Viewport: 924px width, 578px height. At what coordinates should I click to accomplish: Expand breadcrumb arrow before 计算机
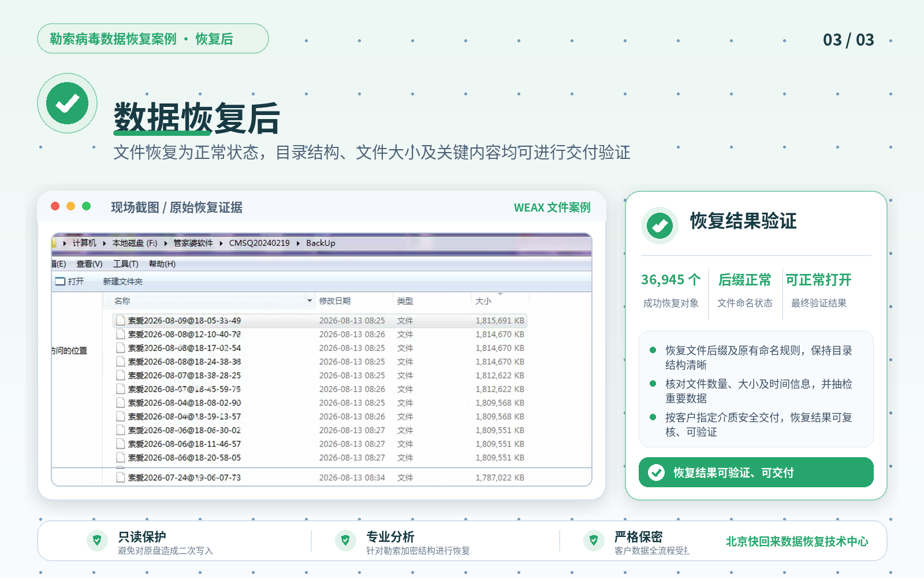[x=65, y=243]
